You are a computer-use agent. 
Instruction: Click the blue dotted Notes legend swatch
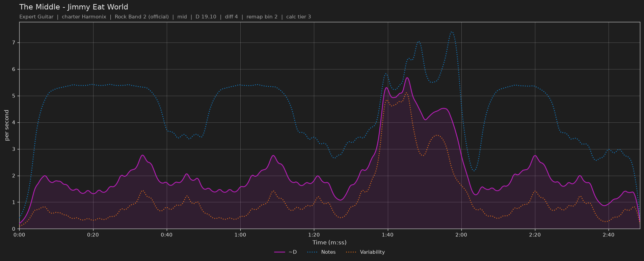pyautogui.click(x=313, y=252)
